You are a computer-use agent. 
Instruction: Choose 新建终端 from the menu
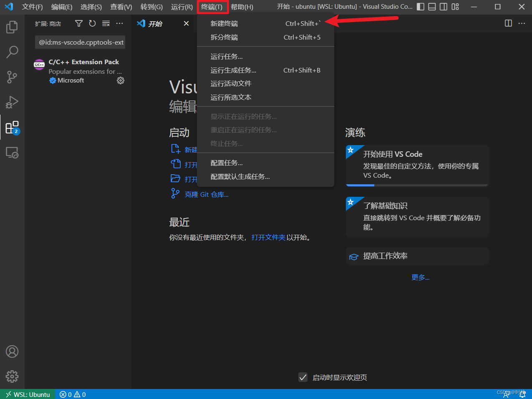265,23
